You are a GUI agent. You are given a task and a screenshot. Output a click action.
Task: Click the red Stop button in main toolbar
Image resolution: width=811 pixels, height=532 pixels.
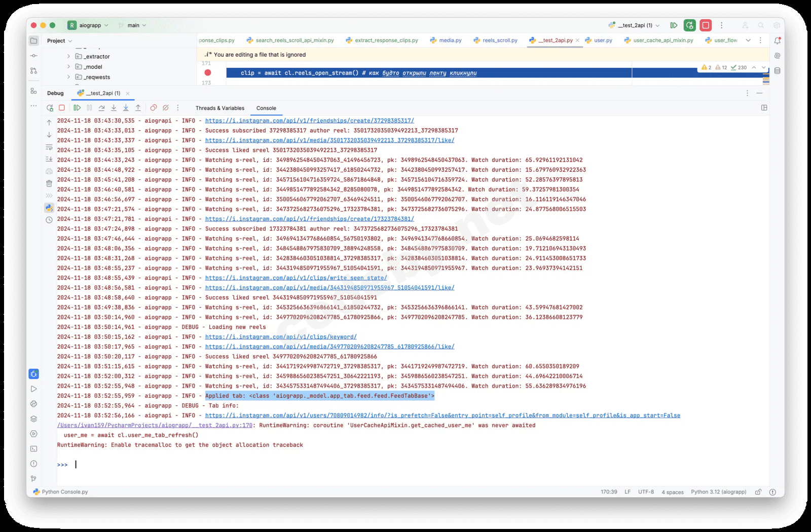(x=706, y=25)
